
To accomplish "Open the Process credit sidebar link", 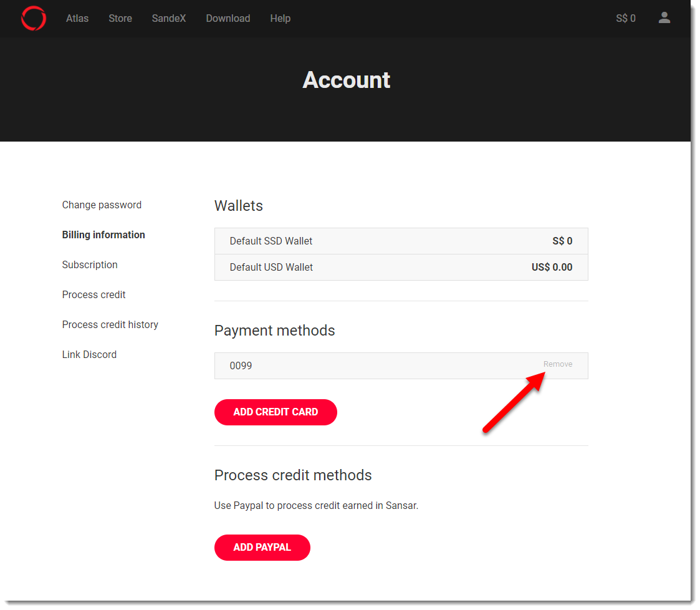I will click(x=94, y=295).
